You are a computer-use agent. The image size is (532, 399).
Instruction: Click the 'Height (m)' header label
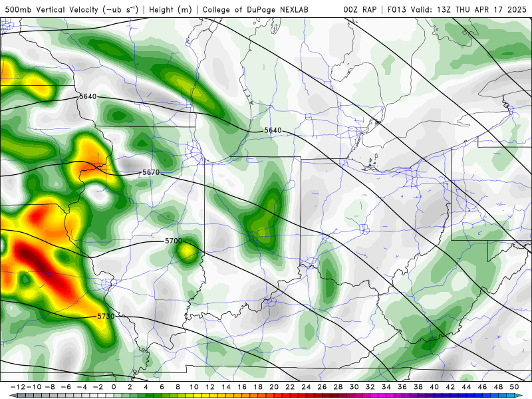tap(170, 10)
